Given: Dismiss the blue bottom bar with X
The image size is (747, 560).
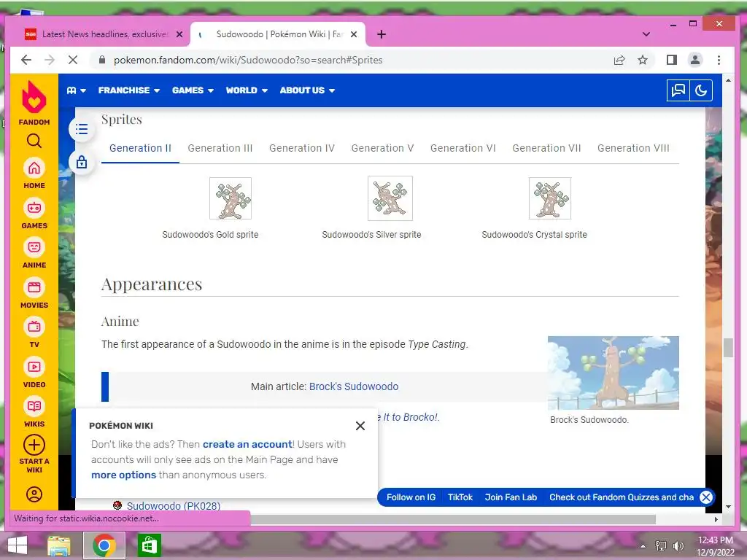Looking at the screenshot, I should click(706, 497).
